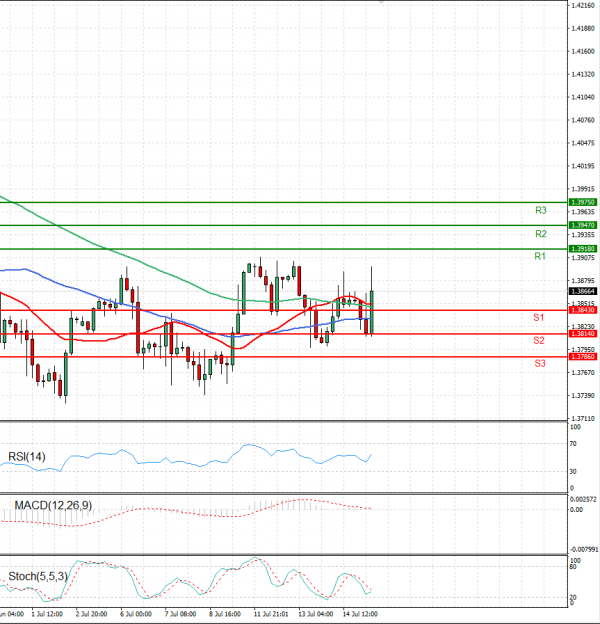Click the 1.40195 price axis value

(x=583, y=166)
